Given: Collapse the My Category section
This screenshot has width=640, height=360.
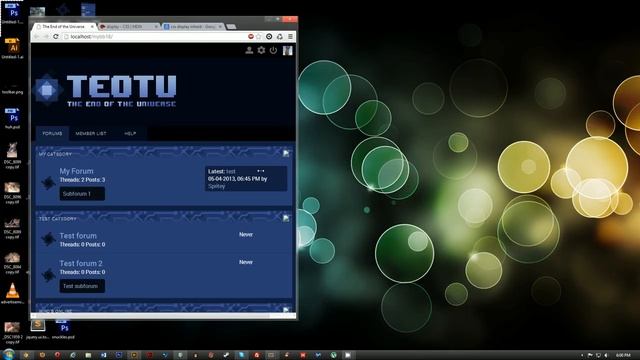Looking at the screenshot, I should [286, 153].
